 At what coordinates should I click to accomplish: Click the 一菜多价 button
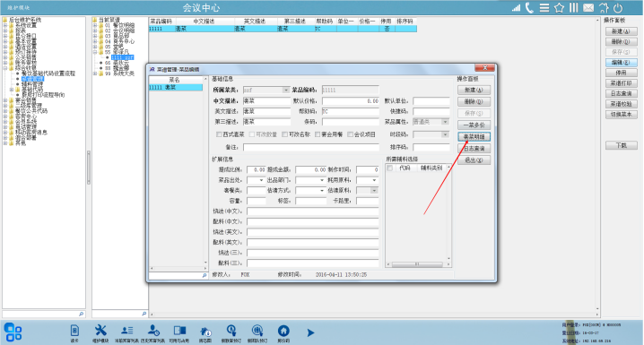474,125
